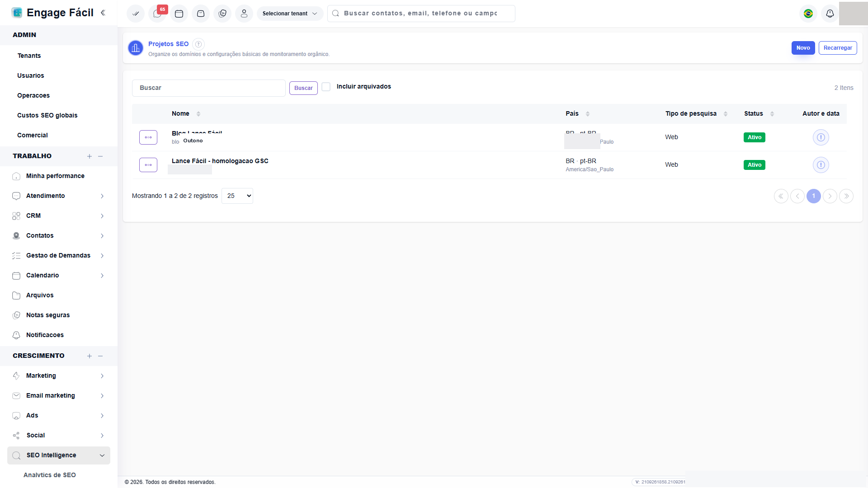868x488 pixels.
Task: Open the 25 records per page dropdown
Action: pos(237,196)
